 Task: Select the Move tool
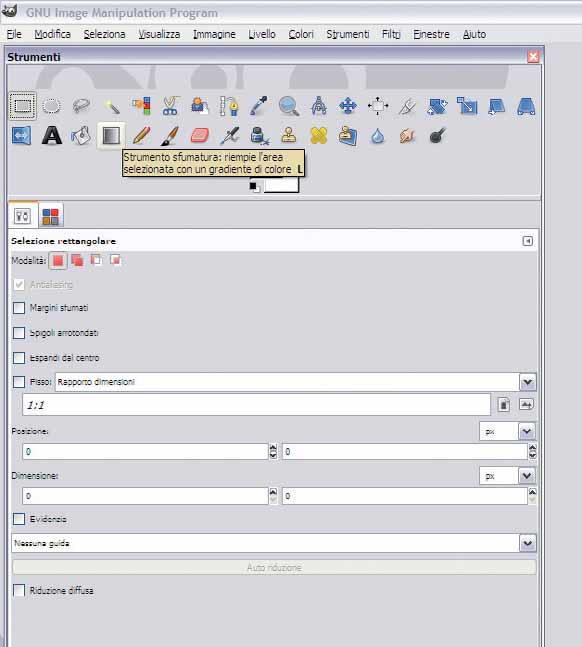pos(348,106)
